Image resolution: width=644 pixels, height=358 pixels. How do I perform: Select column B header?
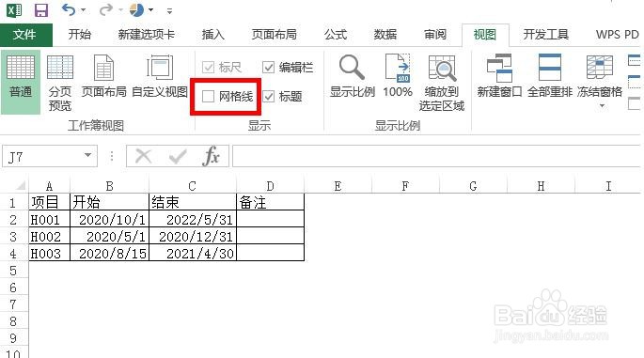click(109, 186)
